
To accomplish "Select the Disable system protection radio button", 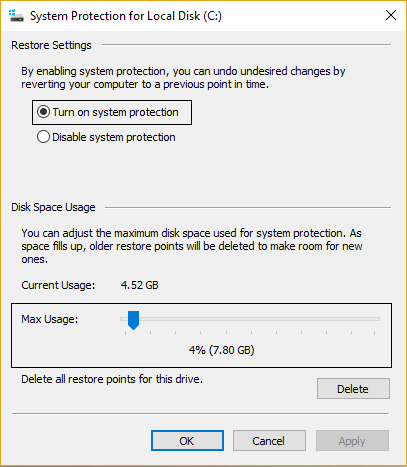I will (x=43, y=137).
